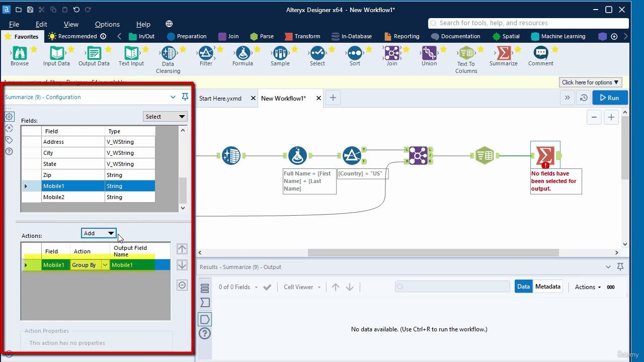Open a workflow with the folder icon
644x362 pixels.
point(19,10)
